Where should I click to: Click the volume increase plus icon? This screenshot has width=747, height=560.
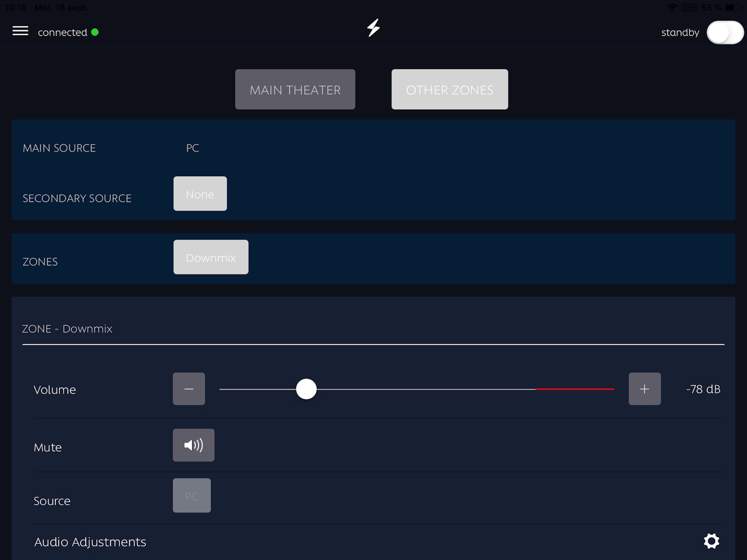[644, 388]
